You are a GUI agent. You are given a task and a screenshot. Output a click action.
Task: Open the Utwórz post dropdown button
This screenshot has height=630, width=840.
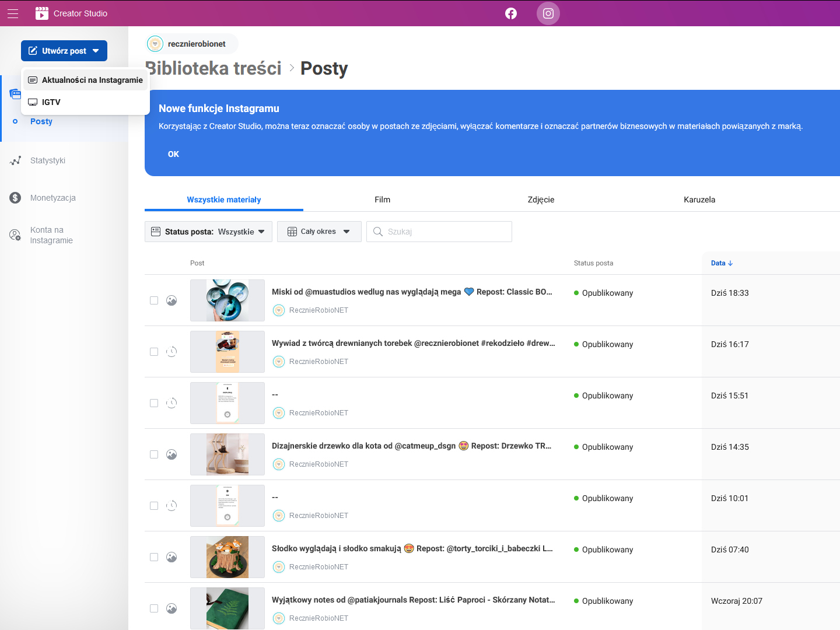[x=64, y=51]
